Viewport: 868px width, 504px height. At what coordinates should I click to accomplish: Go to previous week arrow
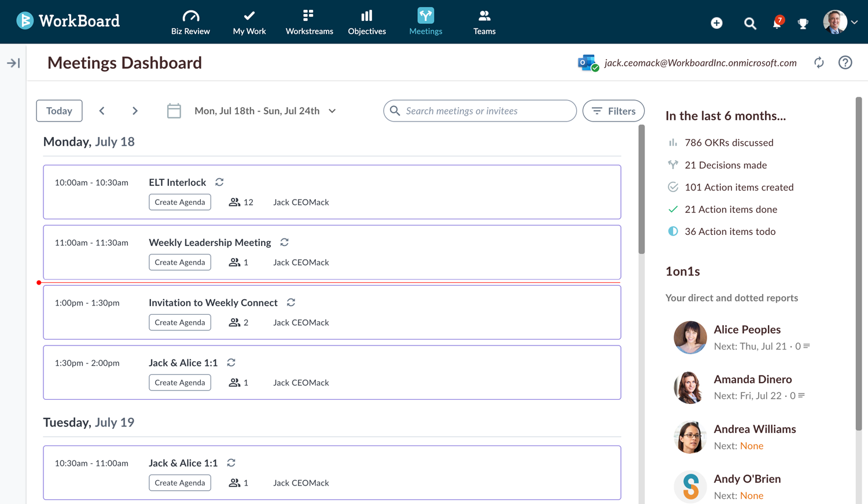(102, 111)
